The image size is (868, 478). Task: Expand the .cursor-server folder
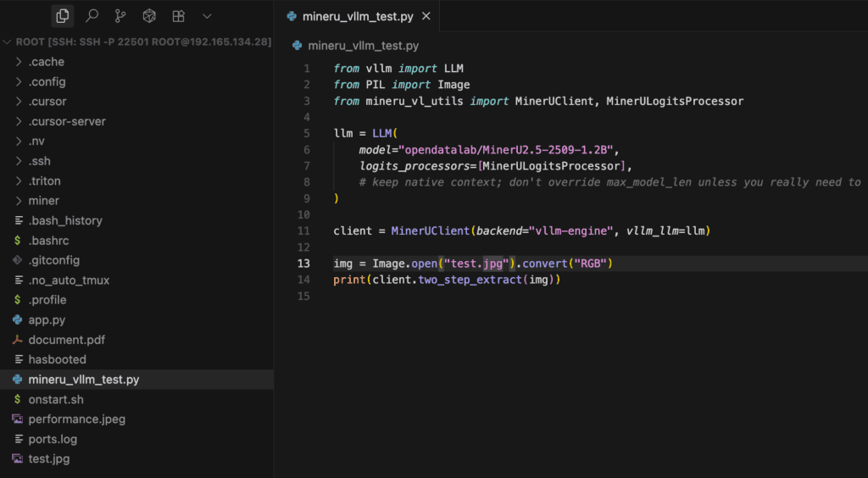click(66, 121)
